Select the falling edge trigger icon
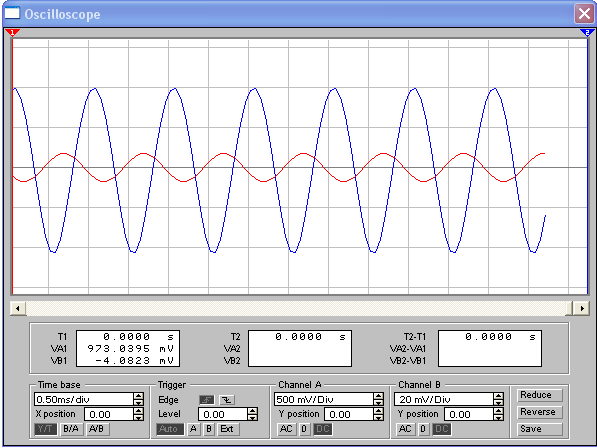The height and width of the screenshot is (448, 597). 227,400
